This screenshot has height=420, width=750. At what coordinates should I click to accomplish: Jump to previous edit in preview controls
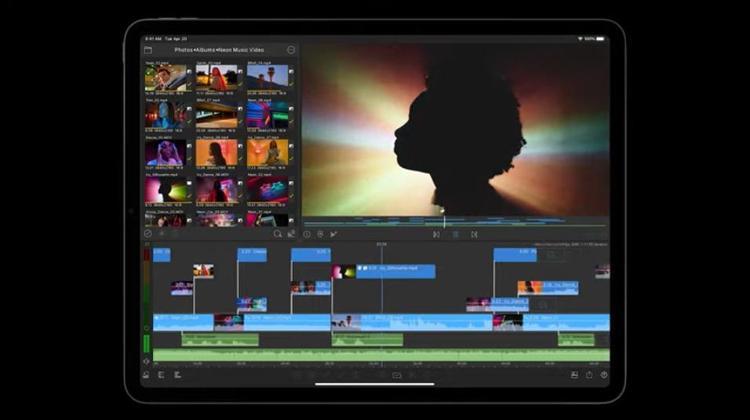click(x=436, y=234)
